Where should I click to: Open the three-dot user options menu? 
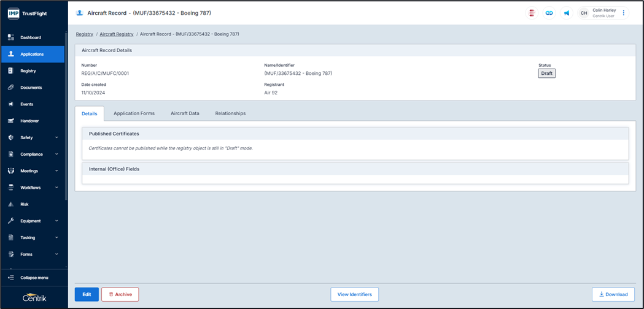point(624,13)
